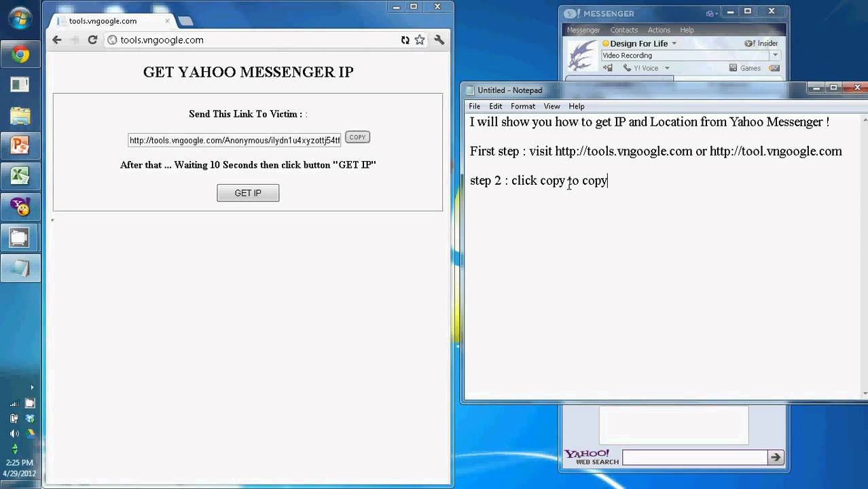Open PowerPoint from the taskbar
This screenshot has width=868, height=489.
20,145
